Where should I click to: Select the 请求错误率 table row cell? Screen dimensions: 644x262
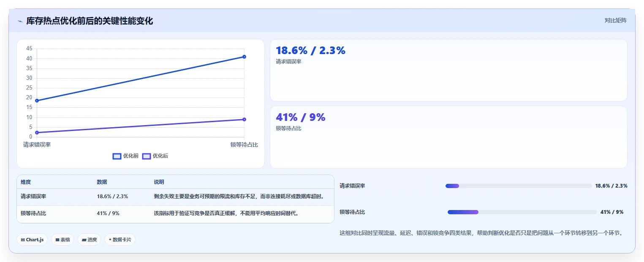33,196
